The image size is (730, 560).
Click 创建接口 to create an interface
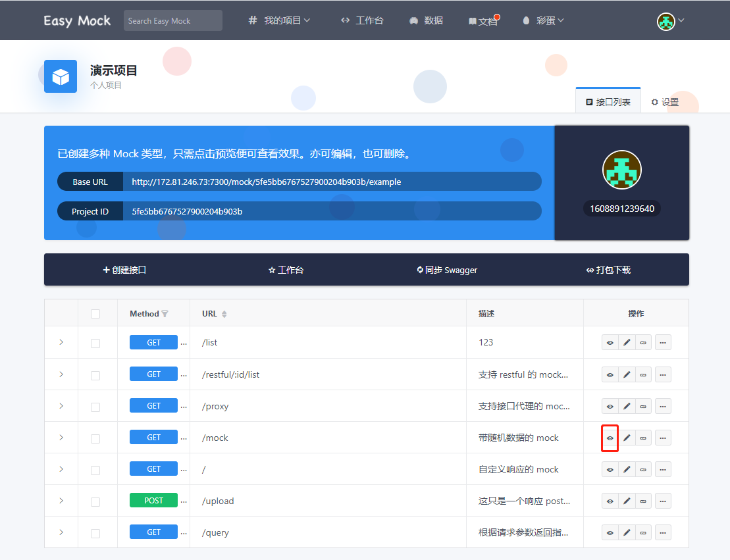pos(124,270)
